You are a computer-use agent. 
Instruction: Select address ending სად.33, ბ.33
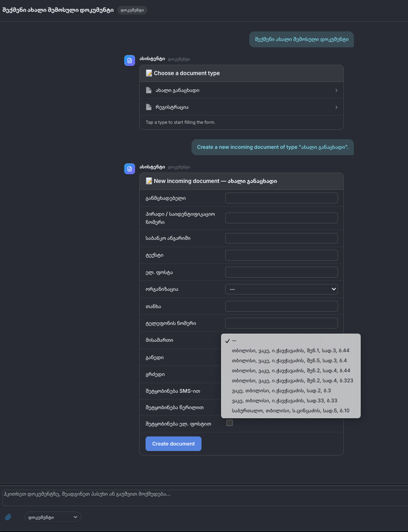coord(291,400)
